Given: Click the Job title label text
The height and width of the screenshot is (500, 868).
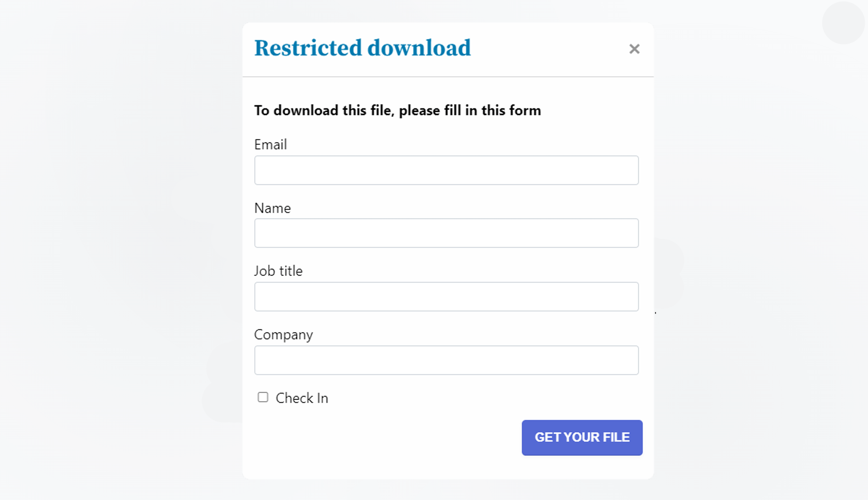Looking at the screenshot, I should coord(278,271).
